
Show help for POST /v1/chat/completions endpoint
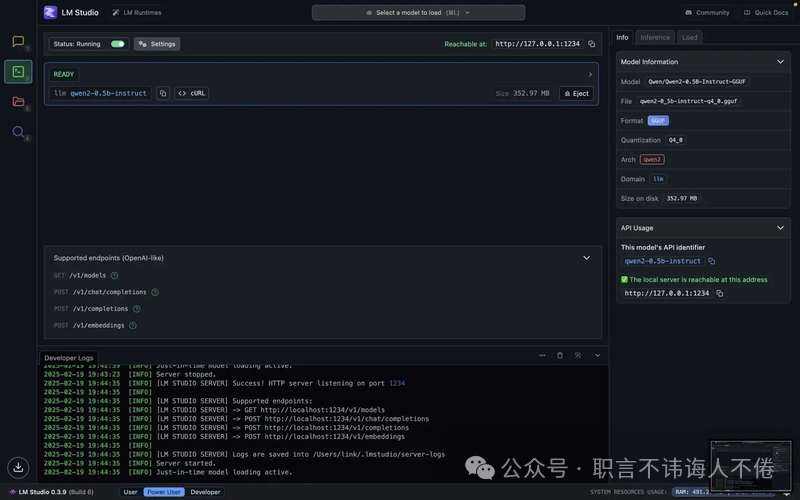pos(155,292)
